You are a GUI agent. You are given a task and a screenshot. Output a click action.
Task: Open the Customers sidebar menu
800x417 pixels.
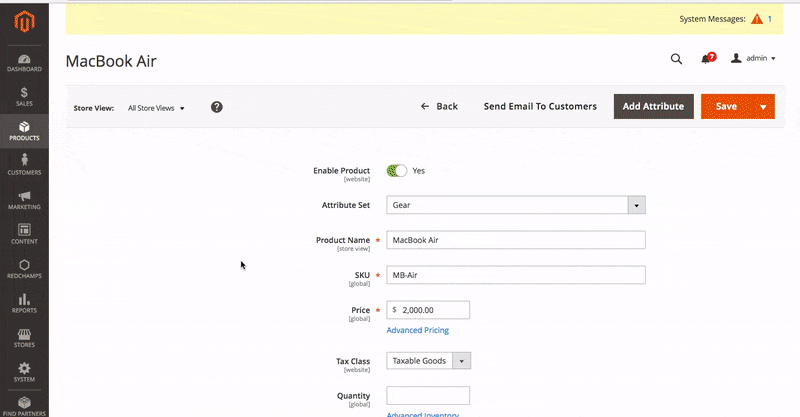24,165
